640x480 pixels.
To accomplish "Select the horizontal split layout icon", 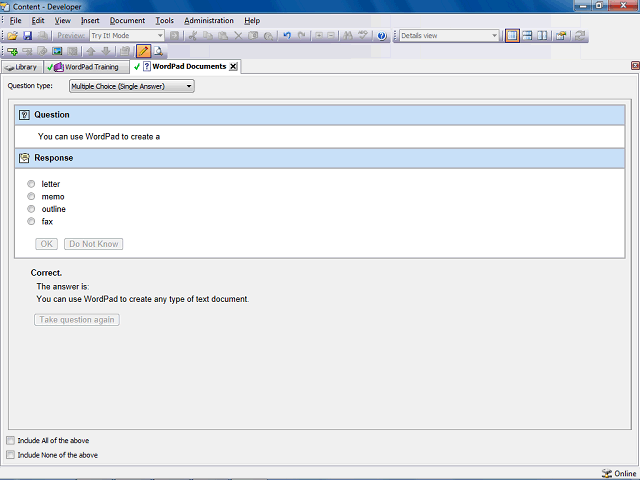I will pos(527,36).
